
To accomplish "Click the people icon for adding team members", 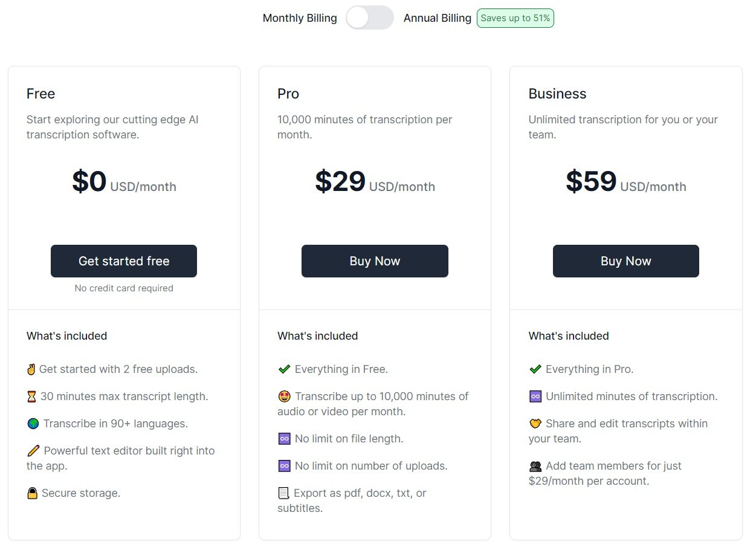I will coord(535,465).
